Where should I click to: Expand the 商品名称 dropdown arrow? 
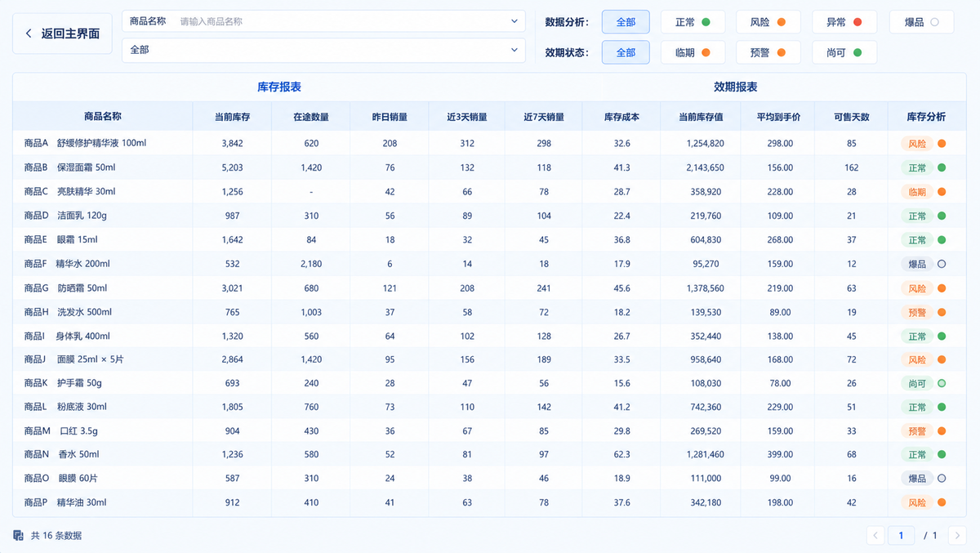click(514, 21)
